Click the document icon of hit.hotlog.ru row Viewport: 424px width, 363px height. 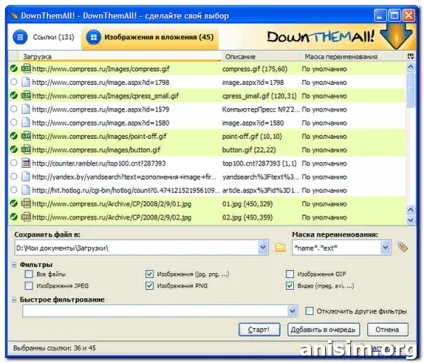(26, 190)
